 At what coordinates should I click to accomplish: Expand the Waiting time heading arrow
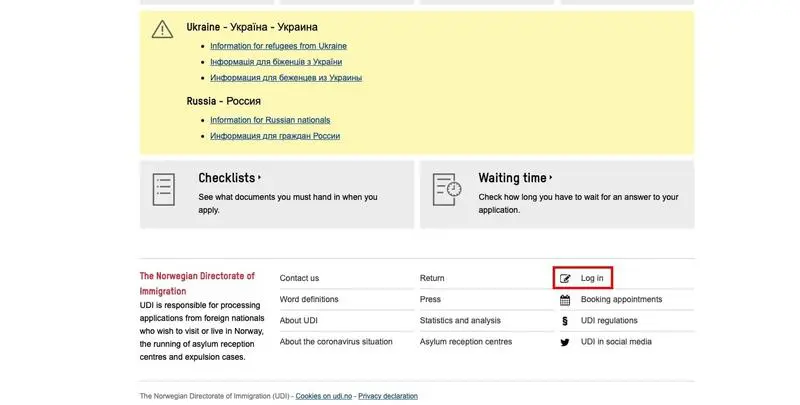[550, 178]
